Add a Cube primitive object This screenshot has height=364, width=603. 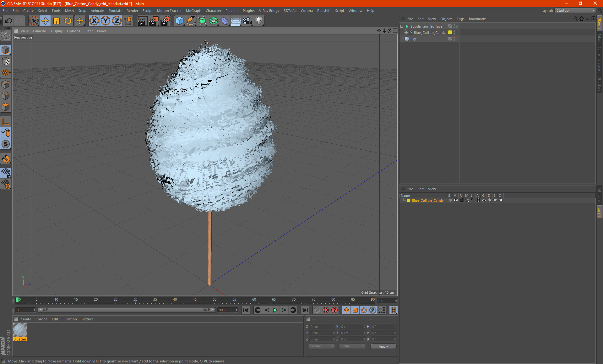coord(179,21)
